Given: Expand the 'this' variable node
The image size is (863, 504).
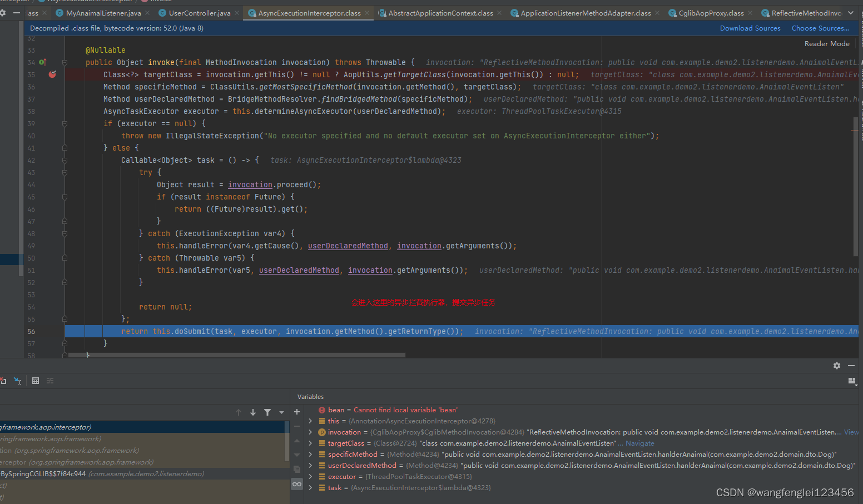Looking at the screenshot, I should (x=310, y=421).
